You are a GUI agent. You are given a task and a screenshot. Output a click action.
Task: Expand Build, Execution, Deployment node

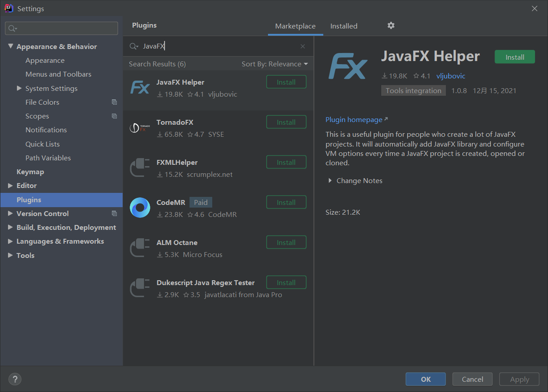[x=11, y=227]
